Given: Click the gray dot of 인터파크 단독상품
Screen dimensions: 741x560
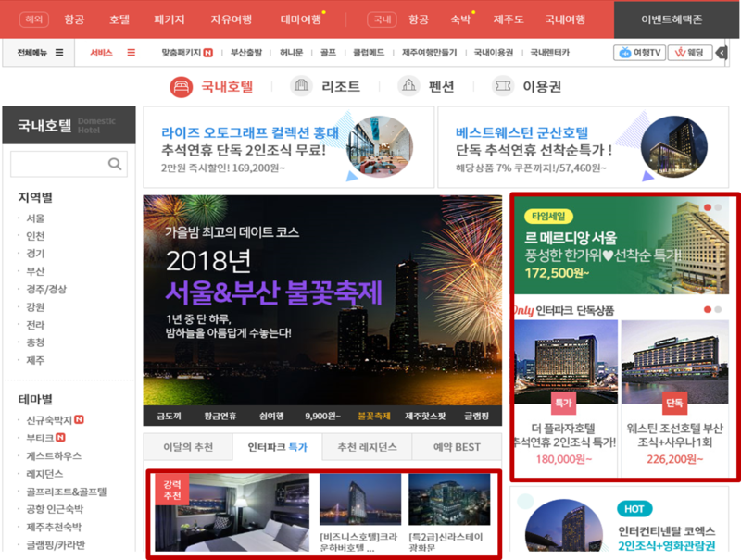Looking at the screenshot, I should click(718, 309).
